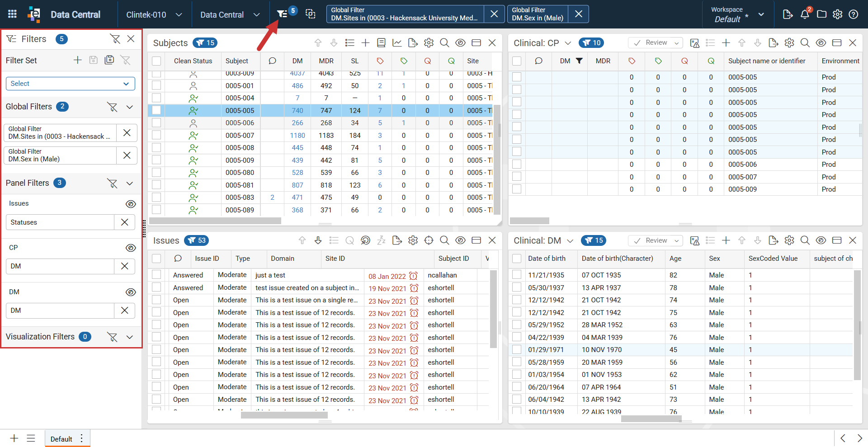
Task: Sort by Environment column in Clinical: CP
Action: coord(840,61)
